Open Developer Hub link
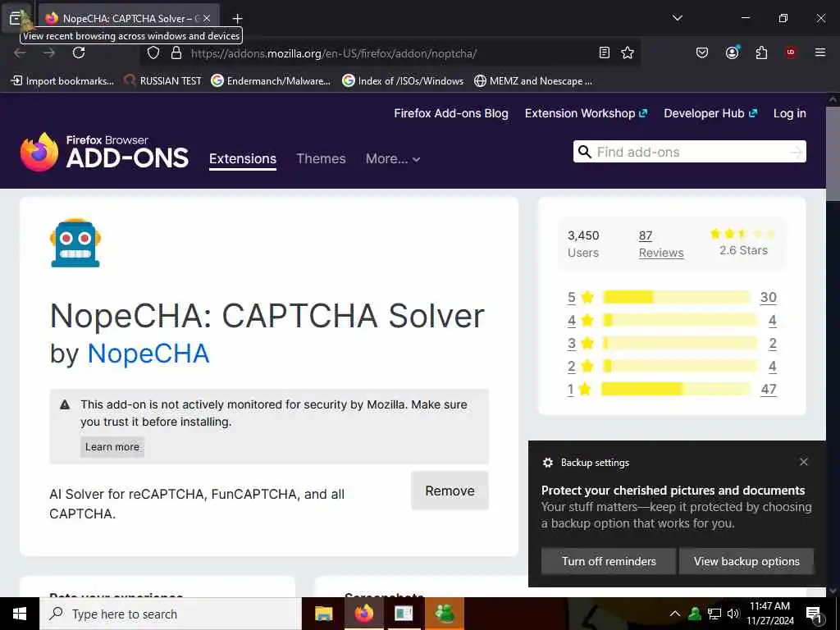This screenshot has height=630, width=840. pyautogui.click(x=710, y=113)
